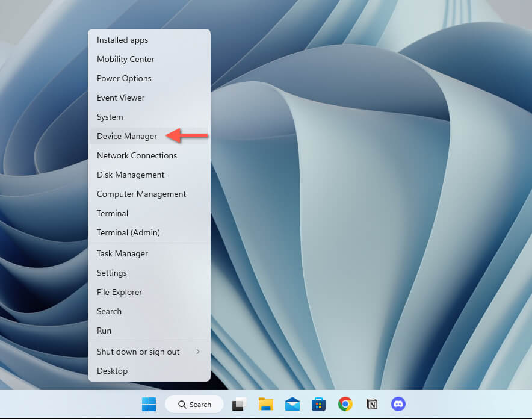Select Event Viewer from the menu
532x419 pixels.
tap(120, 98)
